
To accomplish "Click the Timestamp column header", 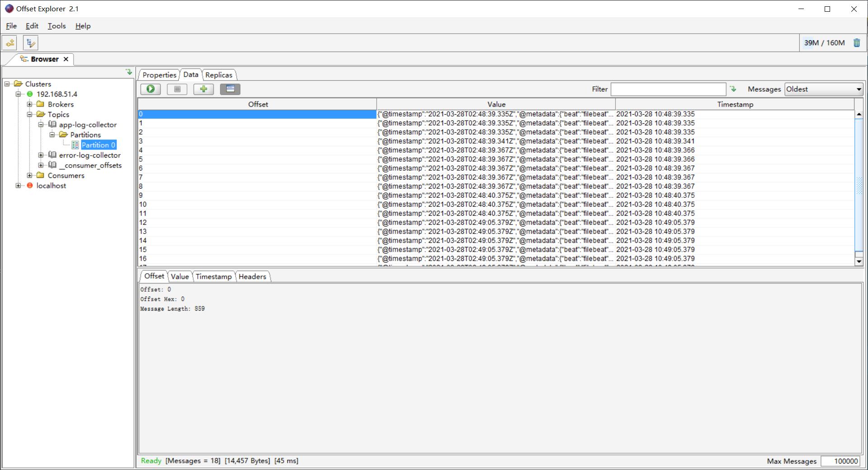I will 735,104.
